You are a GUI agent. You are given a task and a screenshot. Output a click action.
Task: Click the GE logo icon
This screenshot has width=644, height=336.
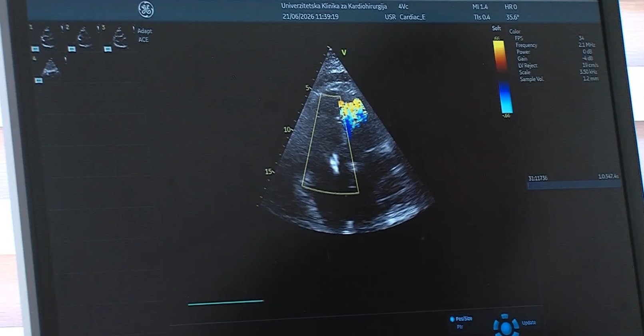(x=146, y=10)
